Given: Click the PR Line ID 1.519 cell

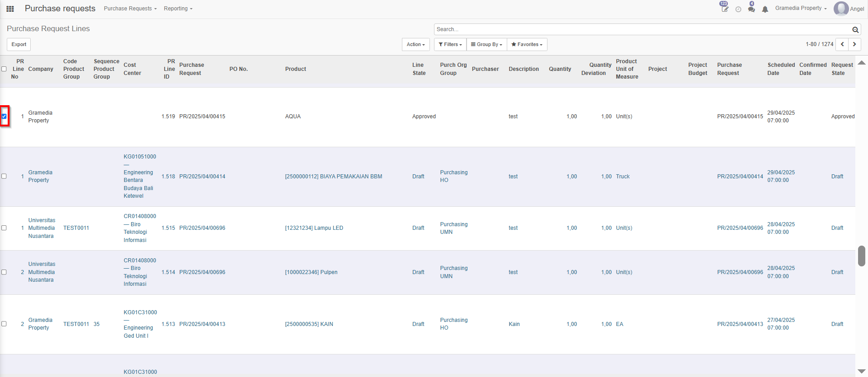Looking at the screenshot, I should pos(168,116).
